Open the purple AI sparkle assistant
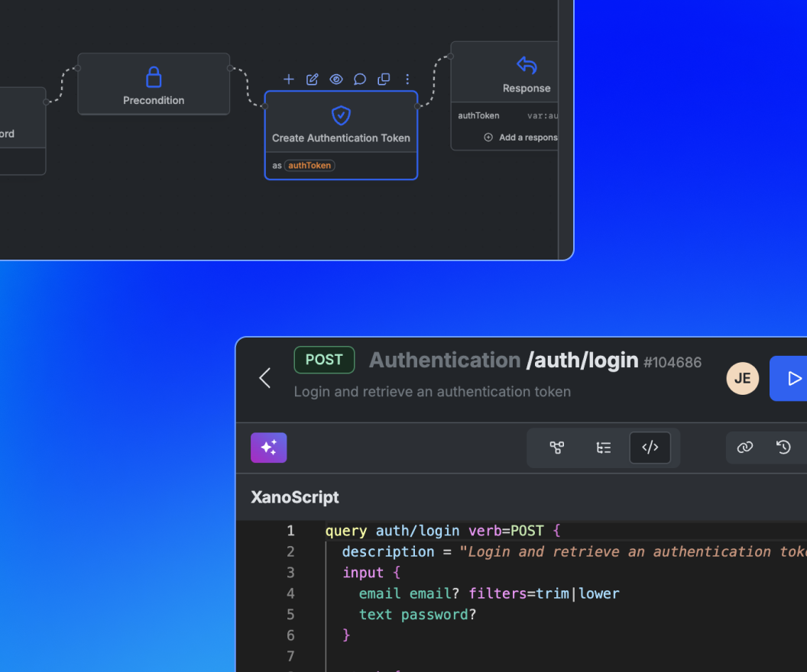 coord(268,447)
